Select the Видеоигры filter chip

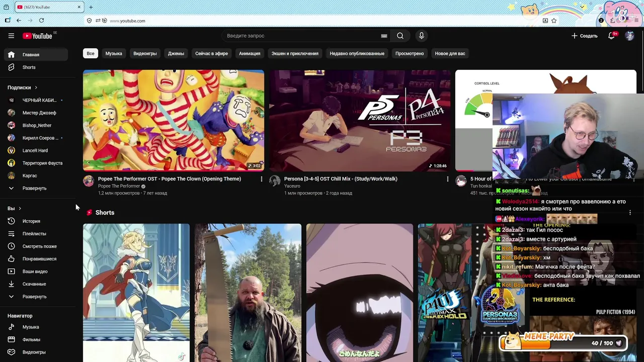145,53
